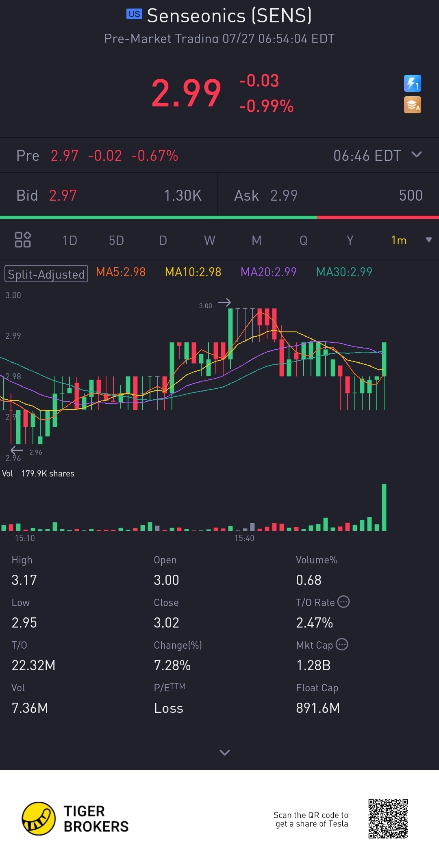Tap the Bid price 2.97 quote

click(x=63, y=195)
